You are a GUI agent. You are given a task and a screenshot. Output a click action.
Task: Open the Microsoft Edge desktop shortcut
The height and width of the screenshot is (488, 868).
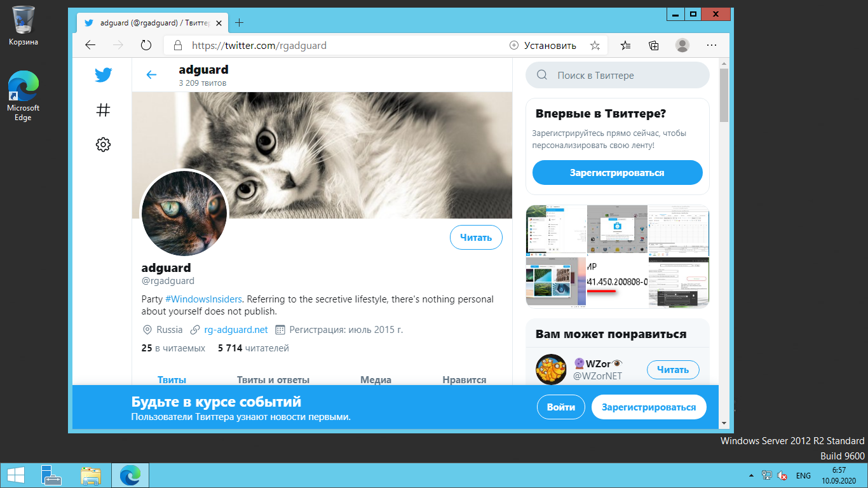pos(24,95)
